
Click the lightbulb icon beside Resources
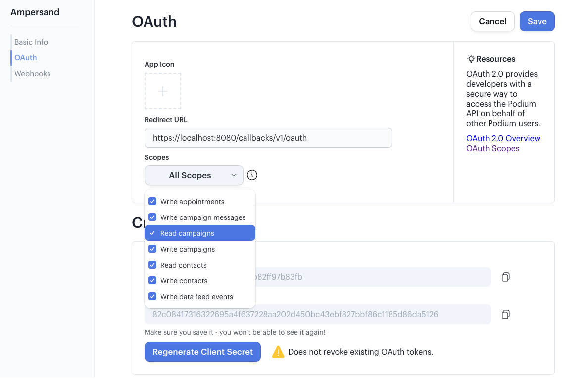pos(471,59)
